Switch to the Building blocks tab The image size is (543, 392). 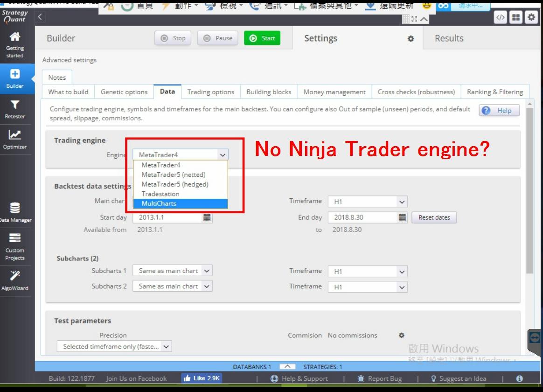pos(269,92)
